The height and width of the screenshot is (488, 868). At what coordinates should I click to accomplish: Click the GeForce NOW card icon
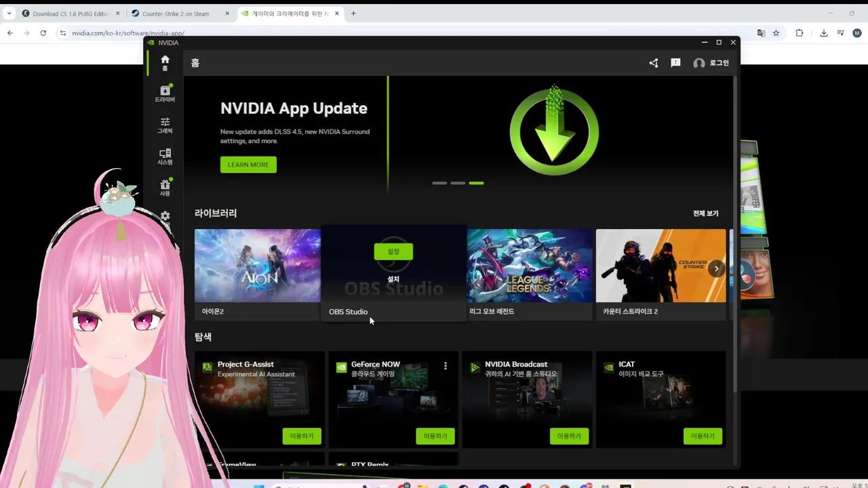[x=341, y=367]
